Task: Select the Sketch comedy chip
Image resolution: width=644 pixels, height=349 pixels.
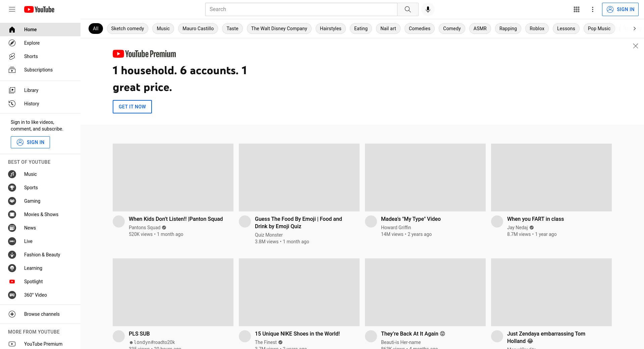Action: coord(127,29)
